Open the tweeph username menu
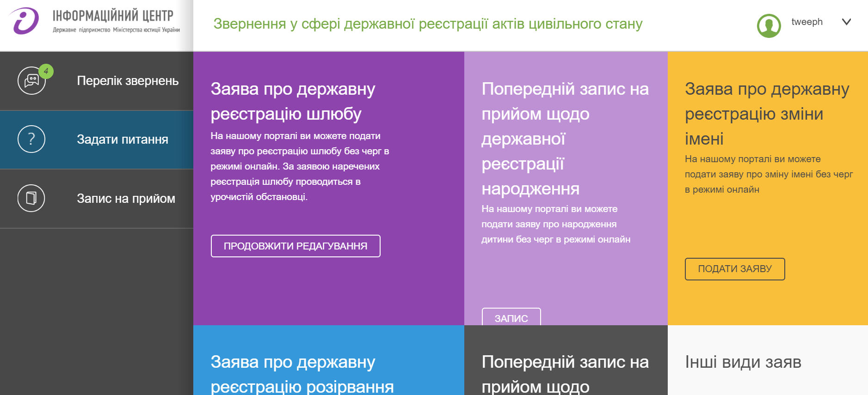Viewport: 868px width, 395px height. 806,22
